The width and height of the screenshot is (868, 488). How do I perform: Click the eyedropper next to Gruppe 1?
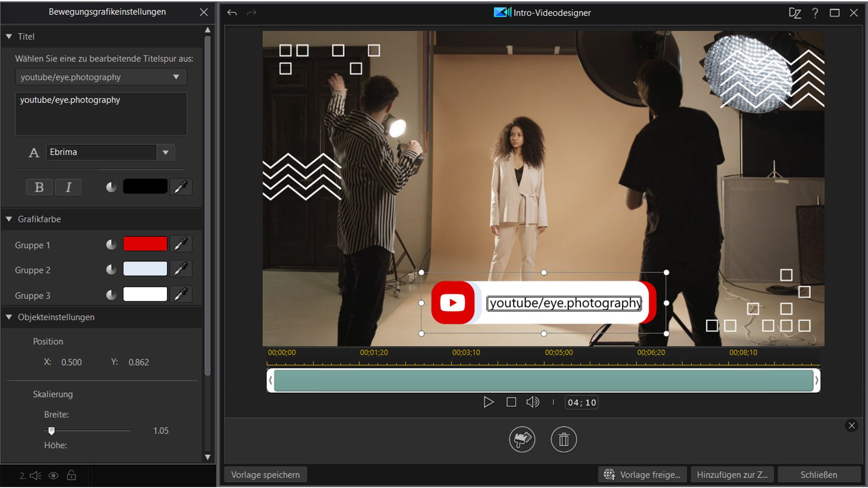tap(181, 244)
